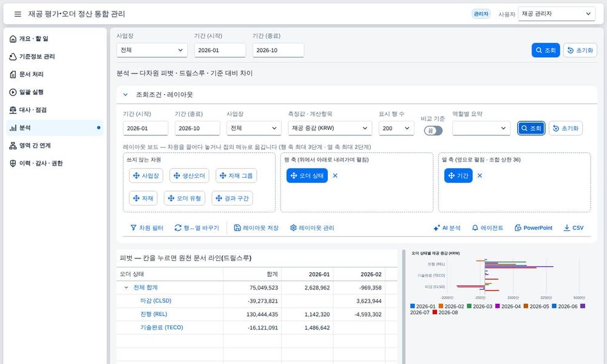This screenshot has height=364, width=607.
Task: Open the top 사업장 dropdown
Action: coord(152,50)
